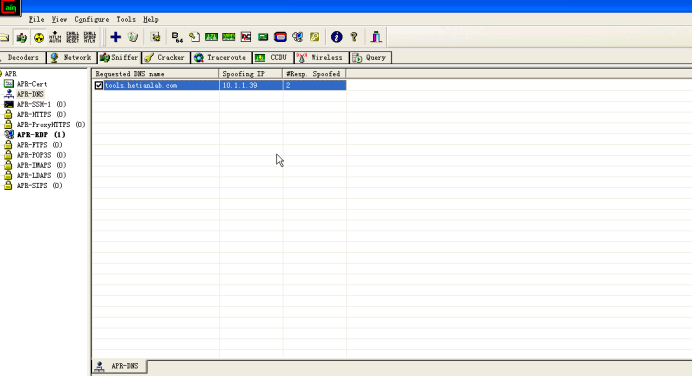
Task: Open the View menu
Action: (59, 19)
